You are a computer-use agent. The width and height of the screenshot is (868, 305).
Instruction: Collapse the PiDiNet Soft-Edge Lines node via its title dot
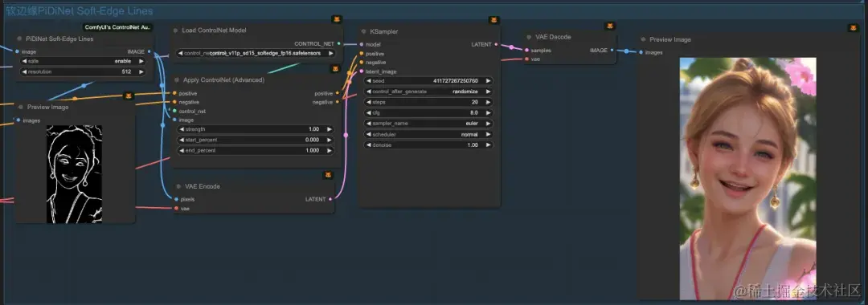tap(19, 39)
